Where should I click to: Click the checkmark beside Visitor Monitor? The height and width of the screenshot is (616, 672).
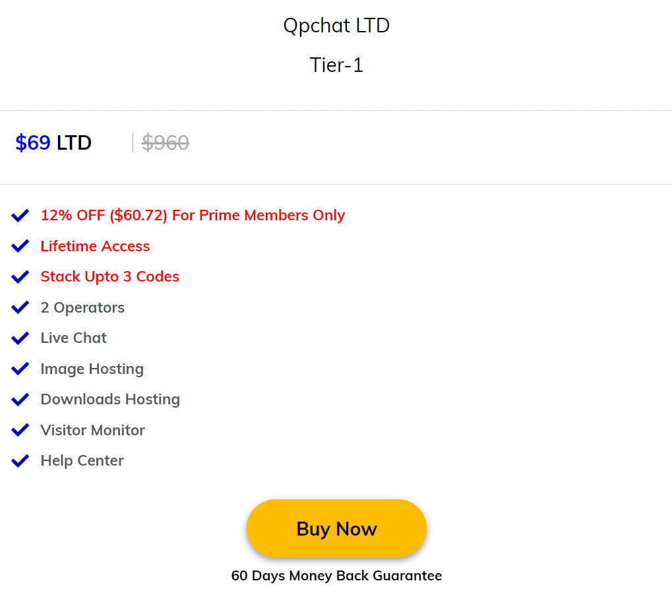click(20, 429)
